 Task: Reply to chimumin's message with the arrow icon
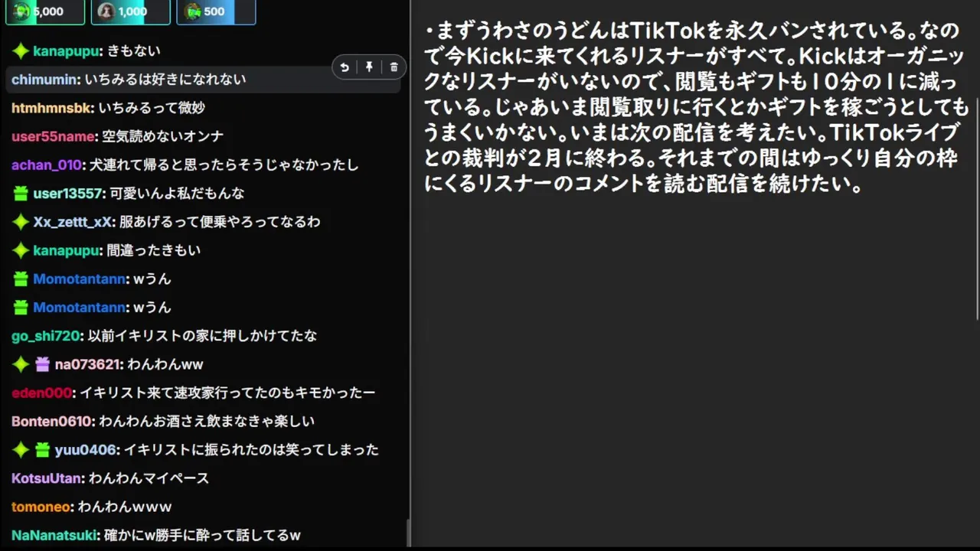tap(345, 67)
